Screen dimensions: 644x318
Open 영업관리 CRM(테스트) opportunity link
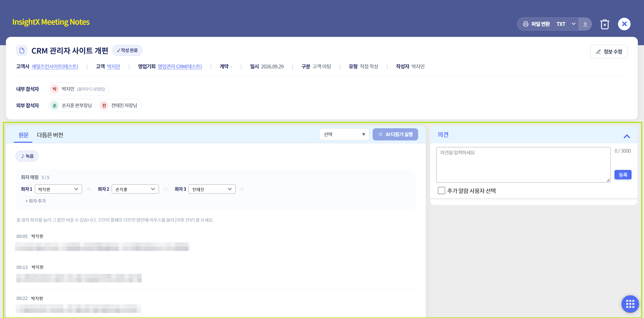pyautogui.click(x=180, y=67)
